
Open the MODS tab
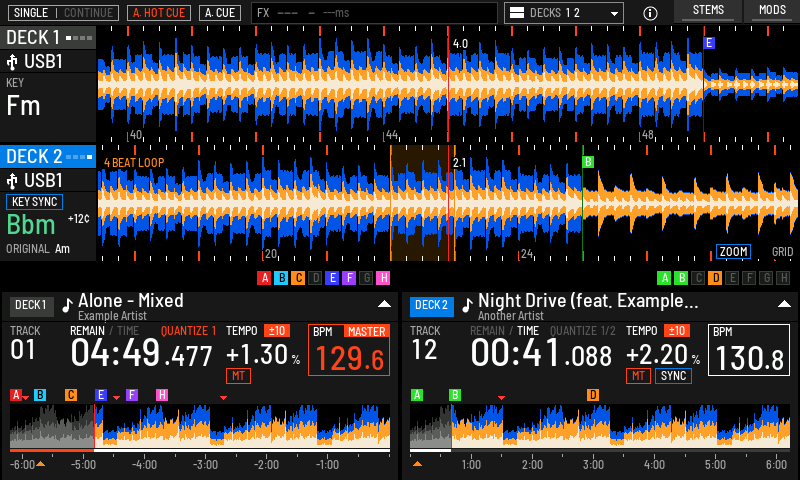[x=772, y=11]
